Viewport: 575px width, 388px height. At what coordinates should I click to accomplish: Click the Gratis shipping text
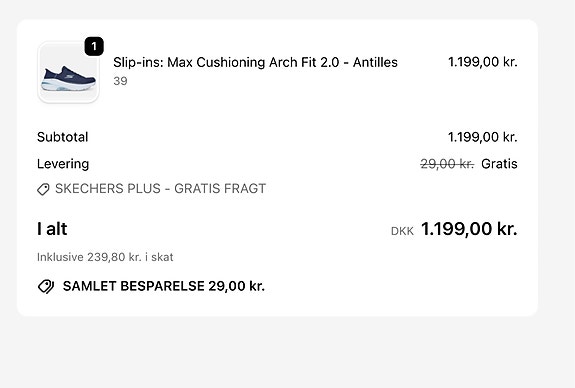point(499,164)
